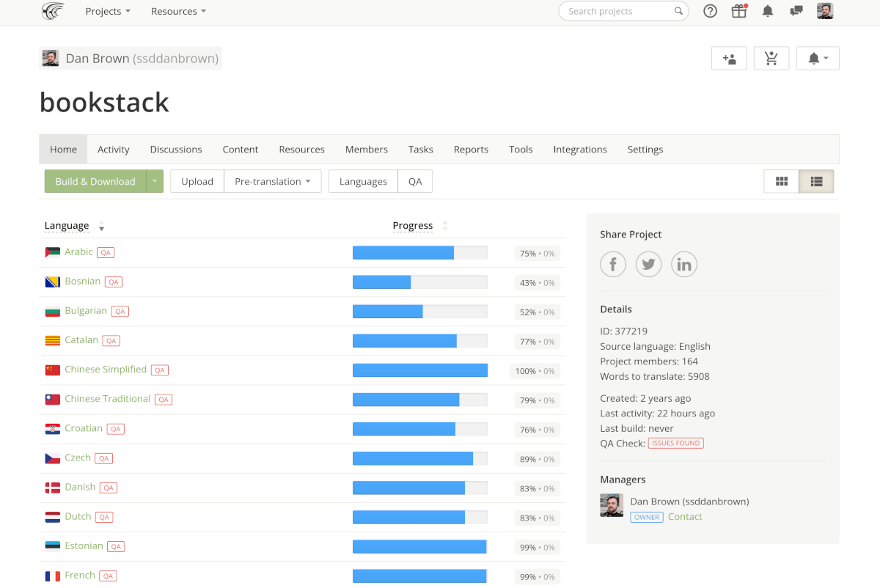Open the Integrations tab
This screenshot has height=588, width=880.
point(580,149)
